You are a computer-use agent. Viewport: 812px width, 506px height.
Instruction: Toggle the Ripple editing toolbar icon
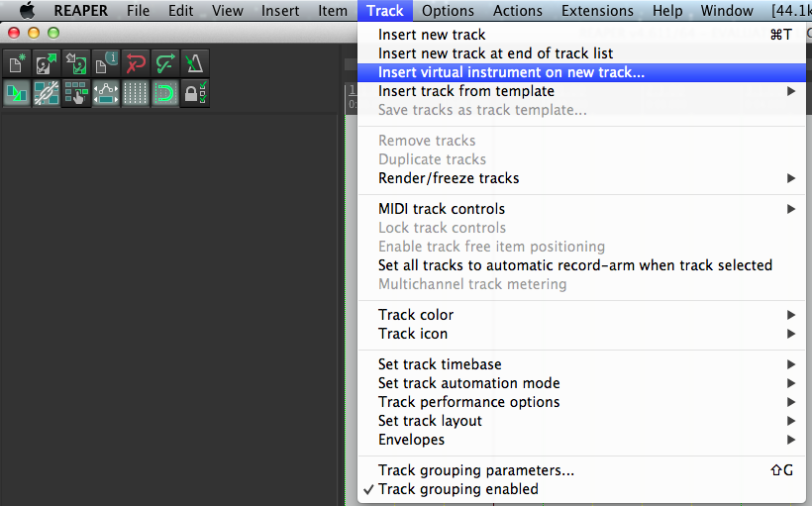[x=76, y=93]
